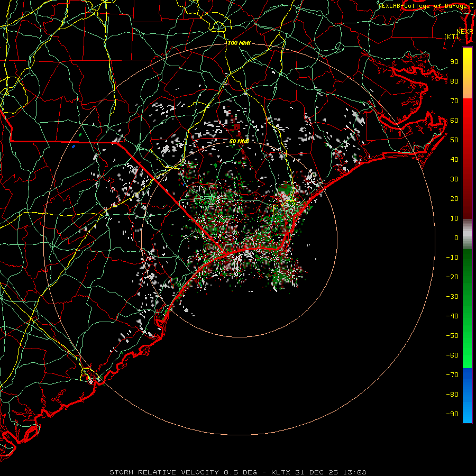Click the -60 label on velocity scale

(452, 355)
